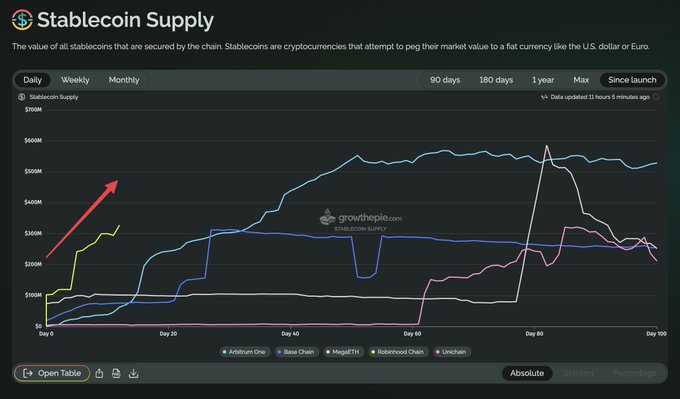Click the end of the yellow Robinhood Chain line
The height and width of the screenshot is (399, 680).
point(119,226)
